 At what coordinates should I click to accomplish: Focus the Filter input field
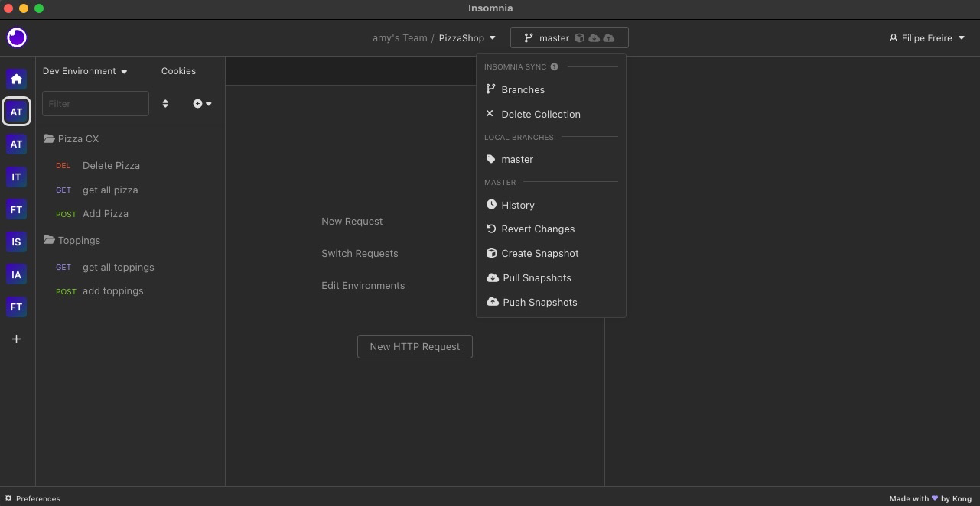96,103
